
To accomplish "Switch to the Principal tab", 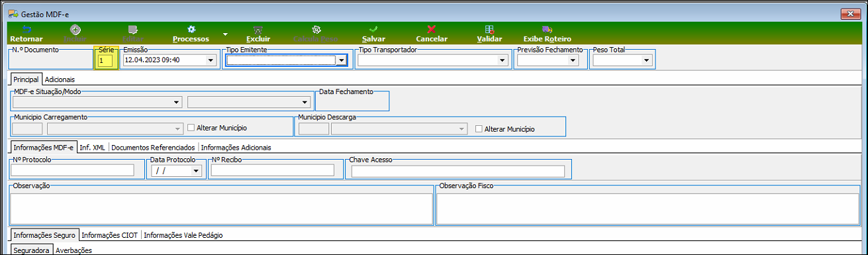I will tap(26, 79).
